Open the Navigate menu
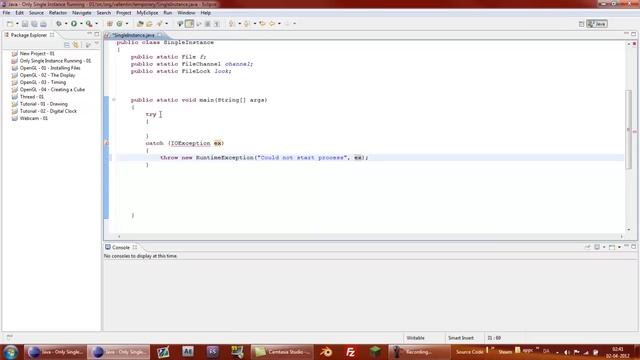 [82, 13]
